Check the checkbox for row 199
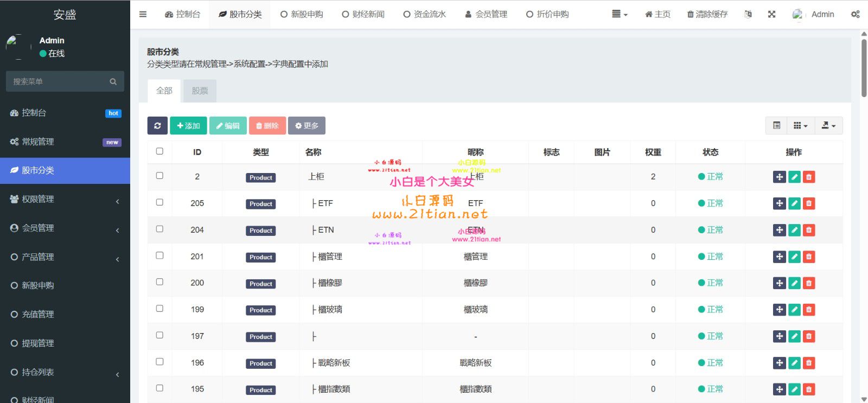The width and height of the screenshot is (868, 403). coord(159,309)
